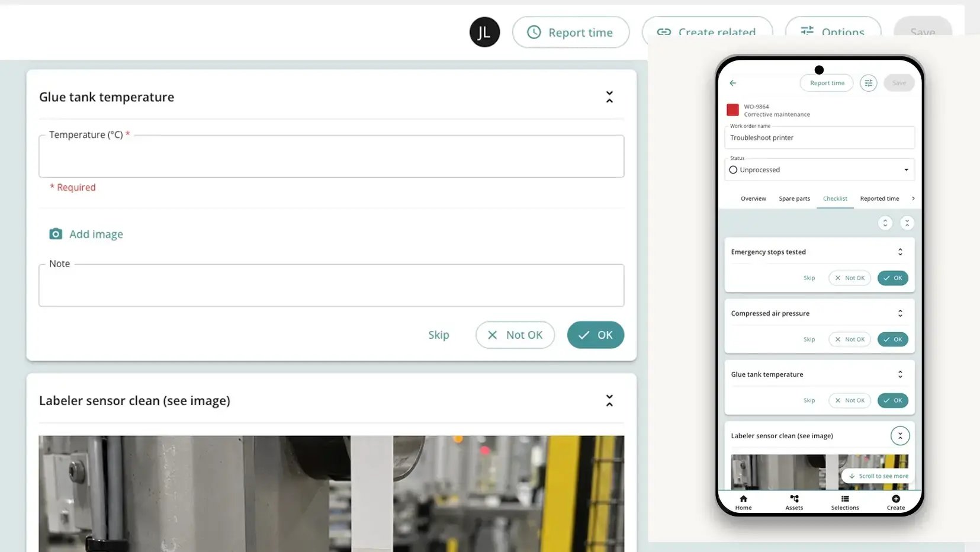Mark phone Glue tank temperature as Not OK
980x552 pixels.
(x=850, y=400)
